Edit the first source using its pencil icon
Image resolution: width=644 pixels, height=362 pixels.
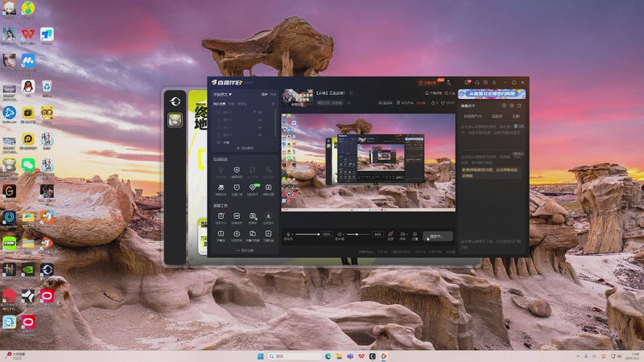pos(254,112)
